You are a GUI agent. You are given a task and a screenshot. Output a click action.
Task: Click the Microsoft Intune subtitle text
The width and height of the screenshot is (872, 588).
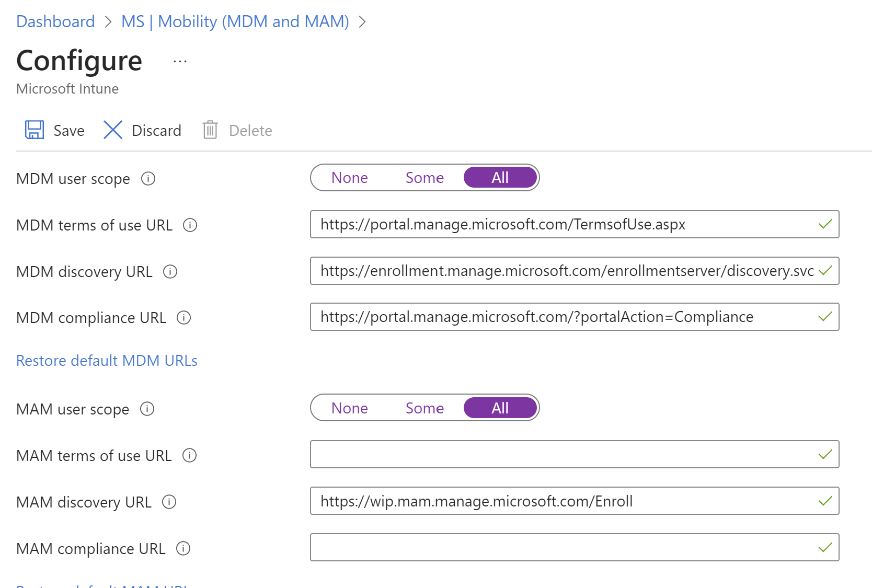tap(67, 89)
